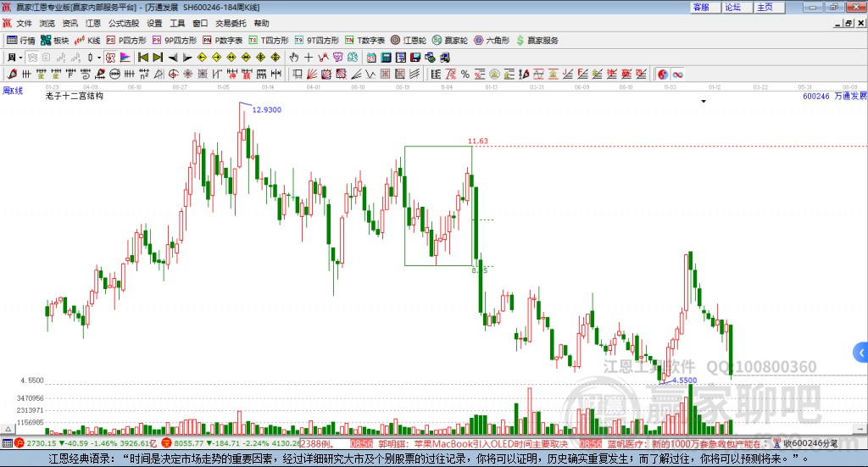Switch to the K线 candlestick chart
This screenshot has width=868, height=467.
pos(87,41)
